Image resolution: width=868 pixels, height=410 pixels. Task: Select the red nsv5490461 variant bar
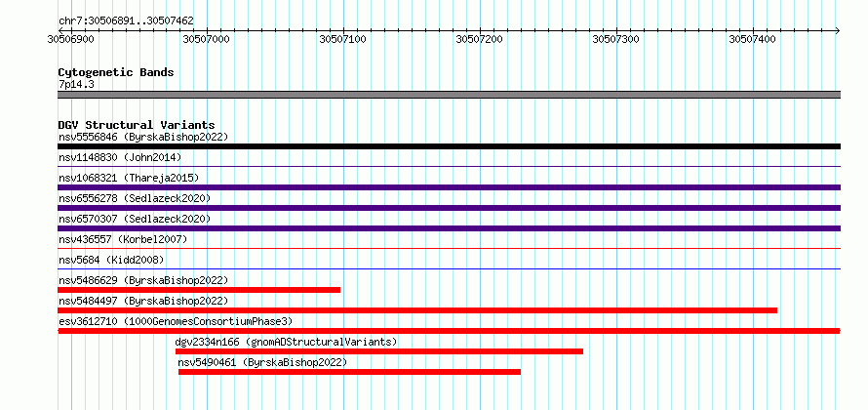349,372
